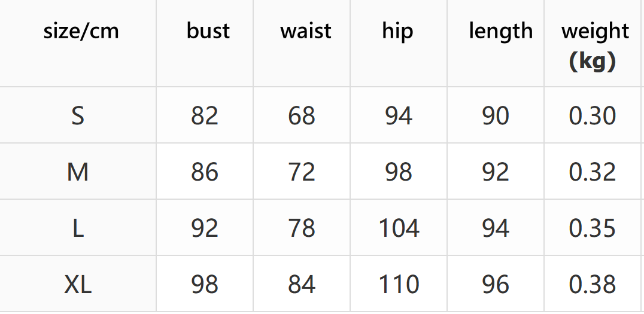Click bust value 82 for size S

[205, 116]
